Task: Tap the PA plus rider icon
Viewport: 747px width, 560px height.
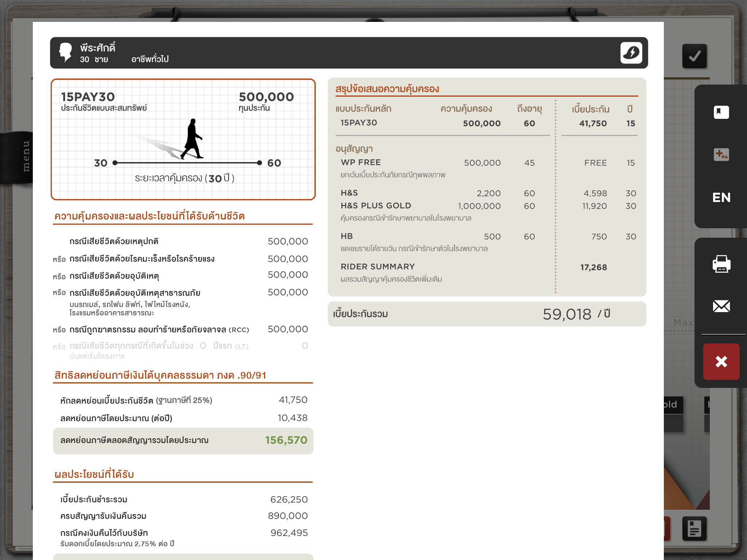Action: point(721,154)
